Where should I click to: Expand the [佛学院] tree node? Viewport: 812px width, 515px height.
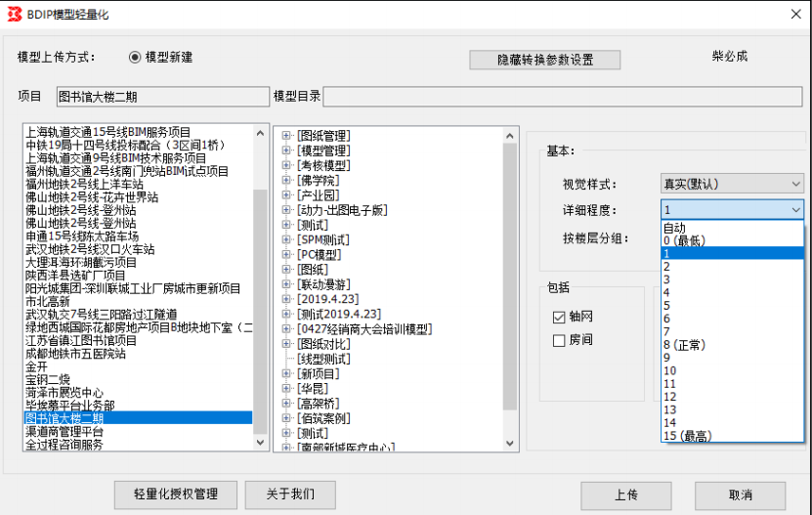tap(286, 181)
